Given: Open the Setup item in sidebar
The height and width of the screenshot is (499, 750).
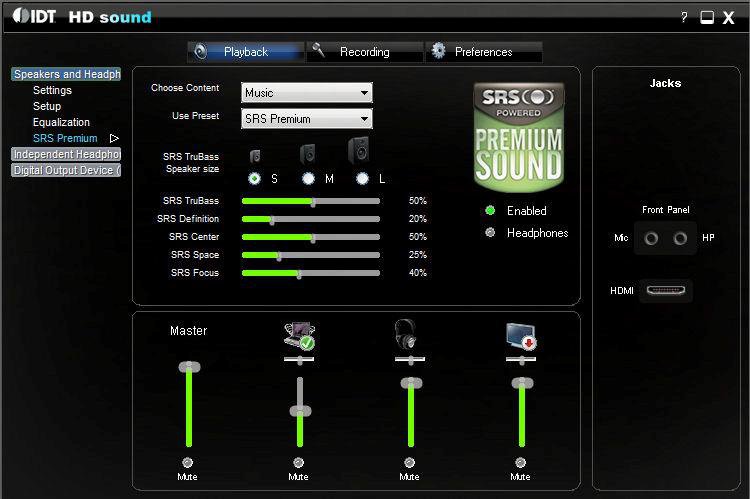Looking at the screenshot, I should tap(47, 106).
